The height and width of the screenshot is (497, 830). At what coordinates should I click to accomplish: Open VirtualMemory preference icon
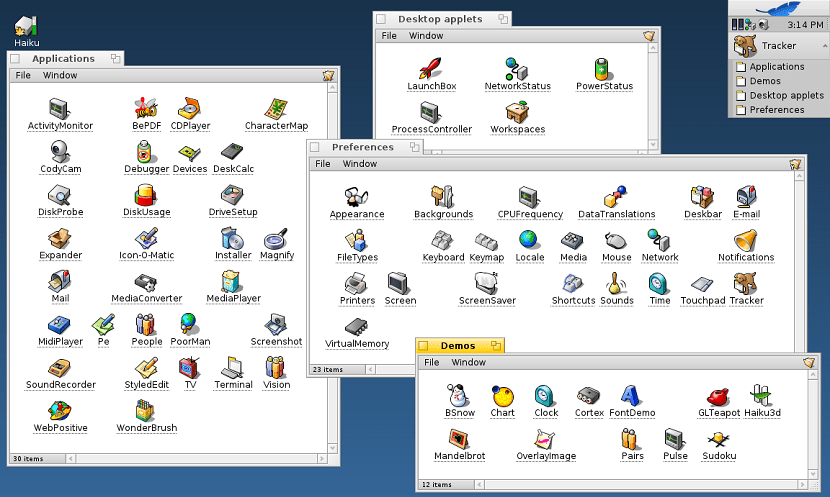[x=356, y=327]
